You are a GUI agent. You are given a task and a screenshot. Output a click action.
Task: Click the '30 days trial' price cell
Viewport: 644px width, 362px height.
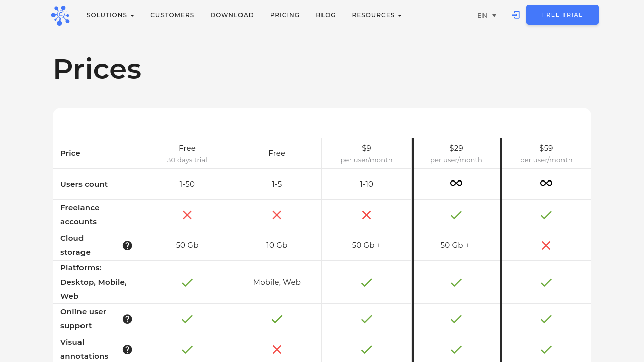pyautogui.click(x=187, y=154)
